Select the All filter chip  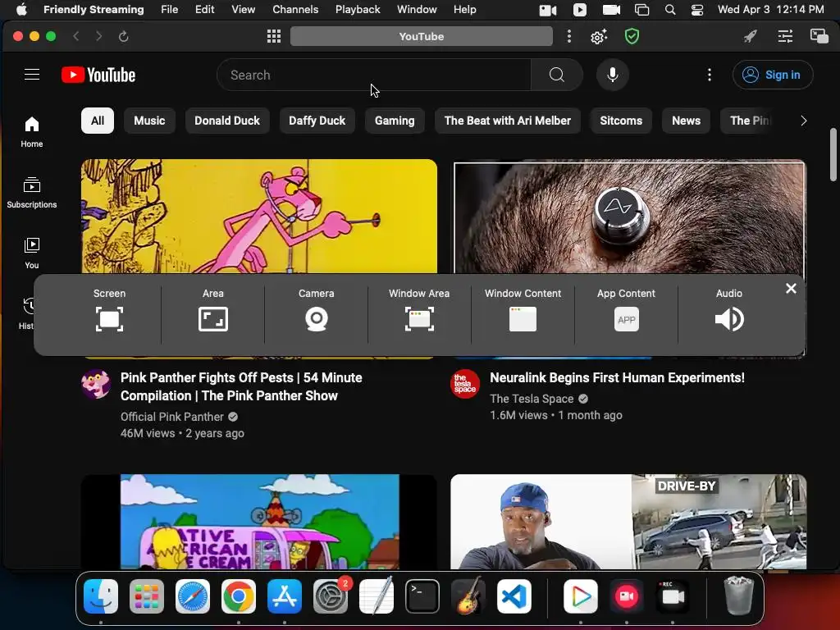pyautogui.click(x=98, y=121)
